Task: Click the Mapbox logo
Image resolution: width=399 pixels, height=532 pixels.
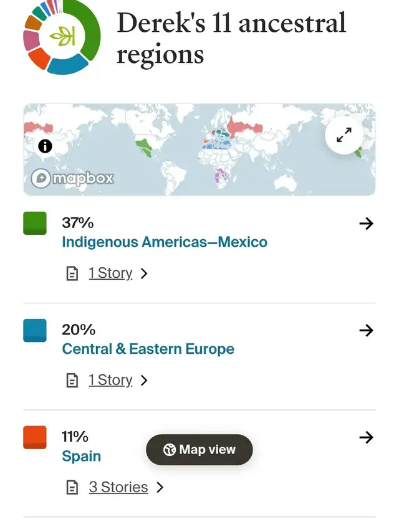Action: (73, 178)
